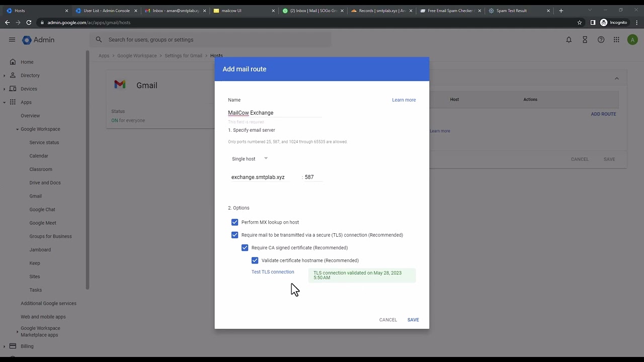Open the tab search dropdown arrow
This screenshot has height=362, width=644.
coord(590,10)
